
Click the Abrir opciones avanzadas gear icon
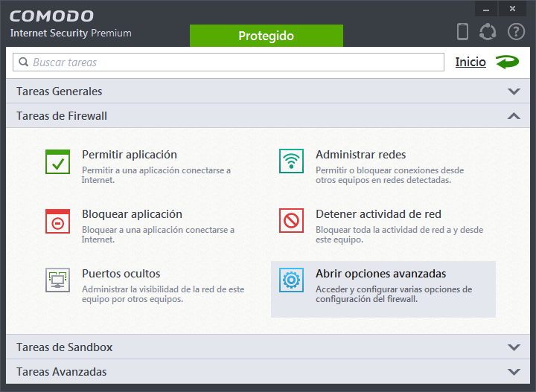click(291, 280)
